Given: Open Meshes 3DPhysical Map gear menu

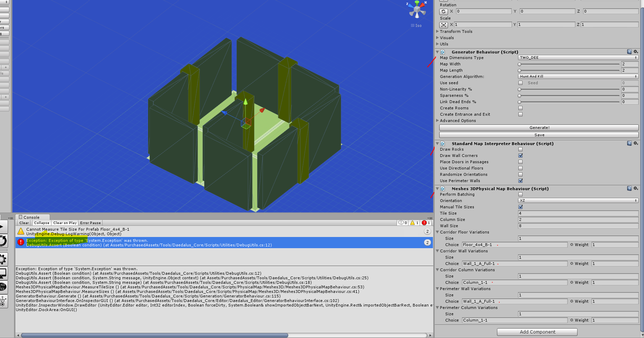Looking at the screenshot, I should [636, 188].
